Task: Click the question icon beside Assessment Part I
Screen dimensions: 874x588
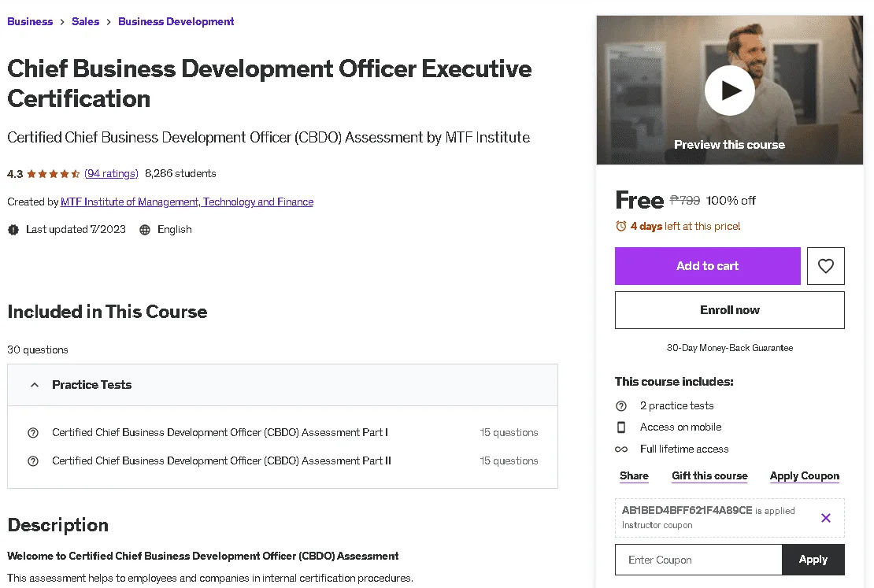Action: pyautogui.click(x=33, y=432)
